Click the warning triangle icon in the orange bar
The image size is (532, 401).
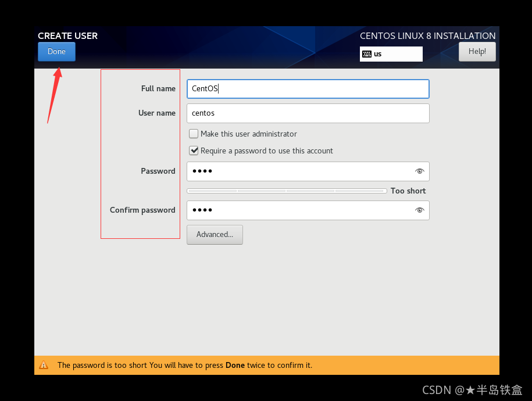tap(44, 365)
